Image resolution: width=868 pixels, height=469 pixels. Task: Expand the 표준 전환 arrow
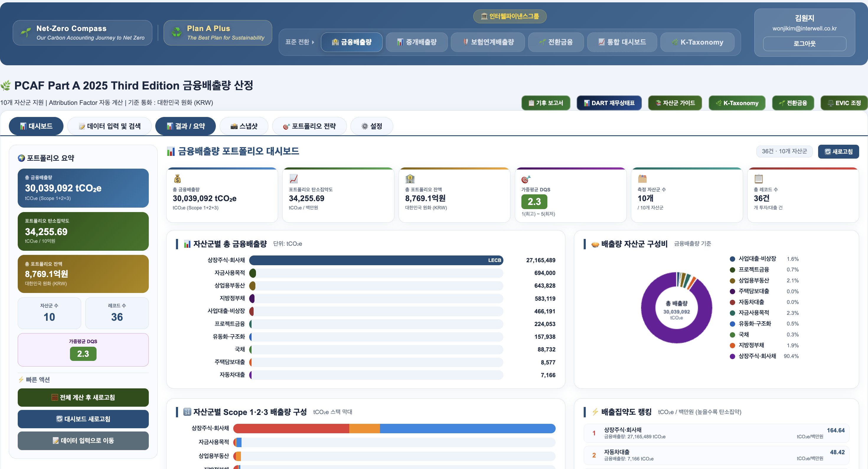click(x=313, y=43)
